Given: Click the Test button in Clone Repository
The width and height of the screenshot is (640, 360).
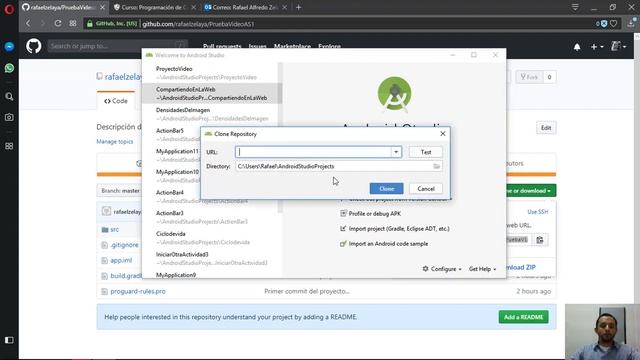Looking at the screenshot, I should click(426, 152).
